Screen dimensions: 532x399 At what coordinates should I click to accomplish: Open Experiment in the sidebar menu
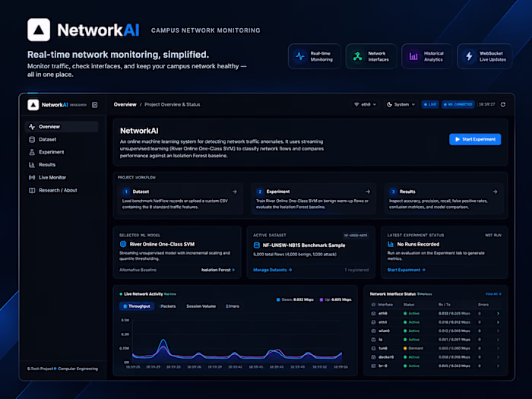(x=62, y=152)
